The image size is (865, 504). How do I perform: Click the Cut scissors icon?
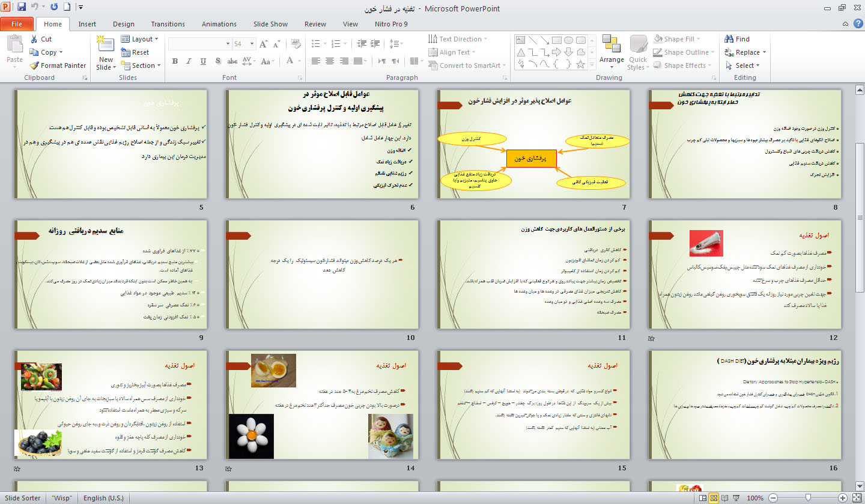34,39
